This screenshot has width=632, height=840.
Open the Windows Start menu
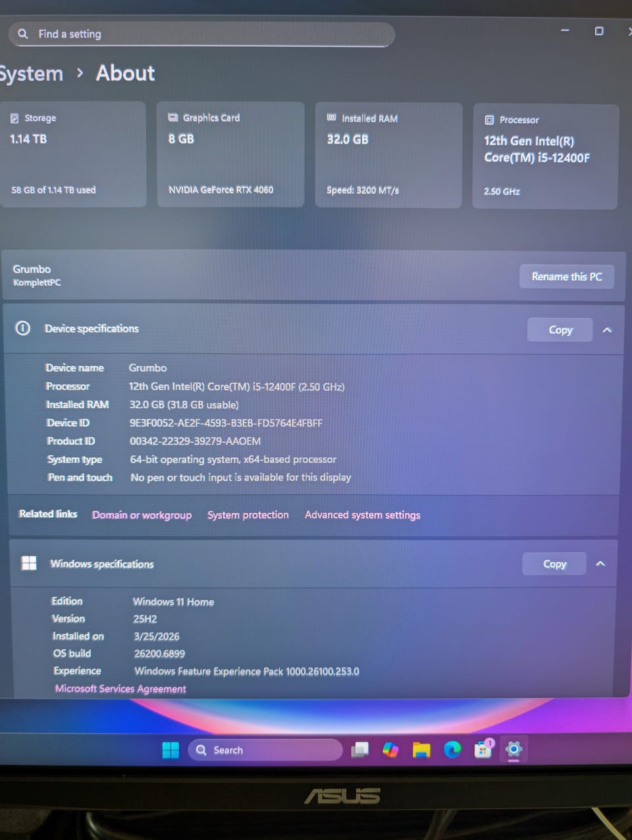point(171,750)
